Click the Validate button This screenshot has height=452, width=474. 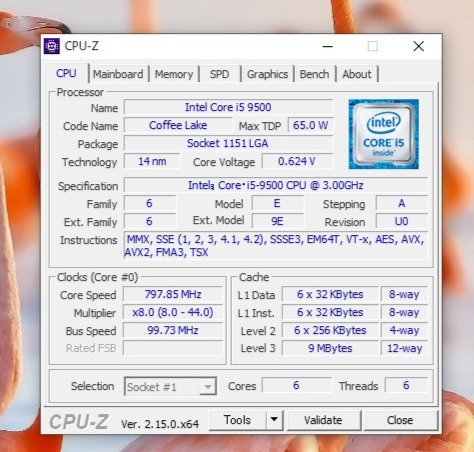tap(323, 420)
